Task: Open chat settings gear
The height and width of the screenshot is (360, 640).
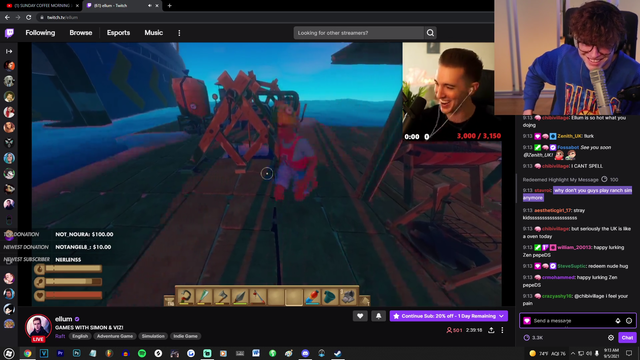Action: click(x=611, y=338)
